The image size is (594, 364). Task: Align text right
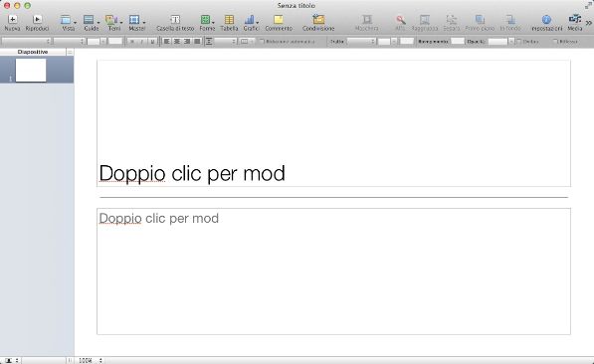187,42
